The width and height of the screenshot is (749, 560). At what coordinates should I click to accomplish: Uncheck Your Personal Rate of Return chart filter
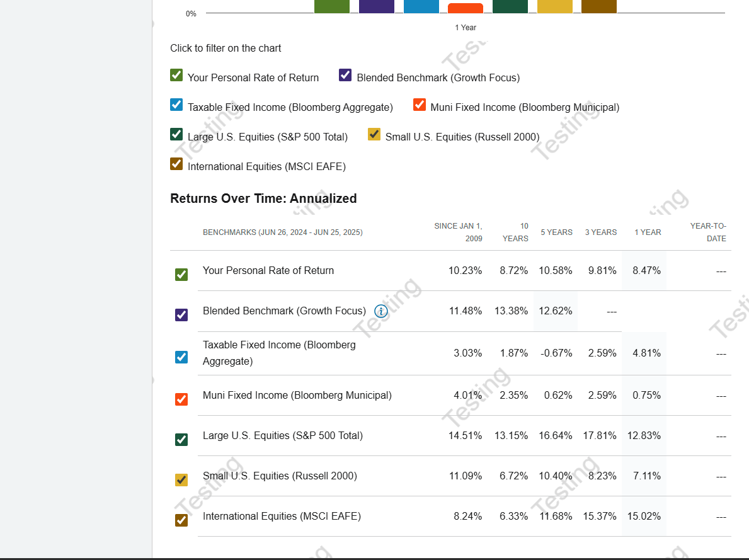coord(176,76)
